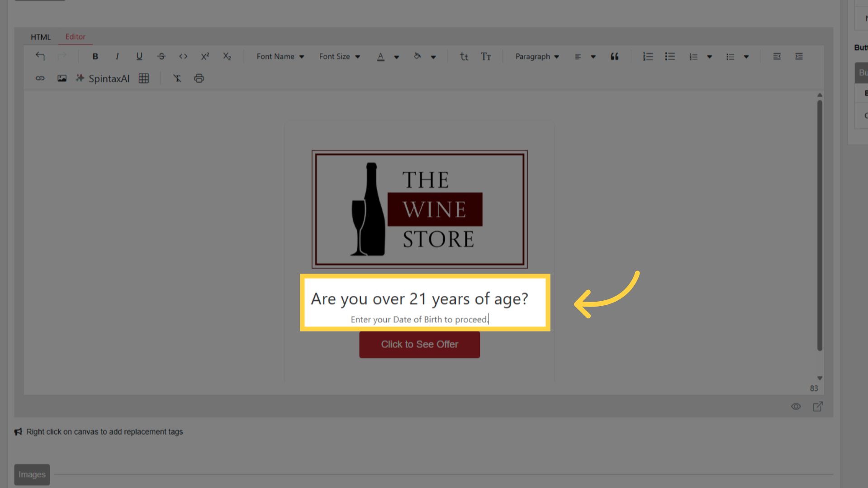
Task: Open the SpintaxAI tool
Action: [103, 78]
